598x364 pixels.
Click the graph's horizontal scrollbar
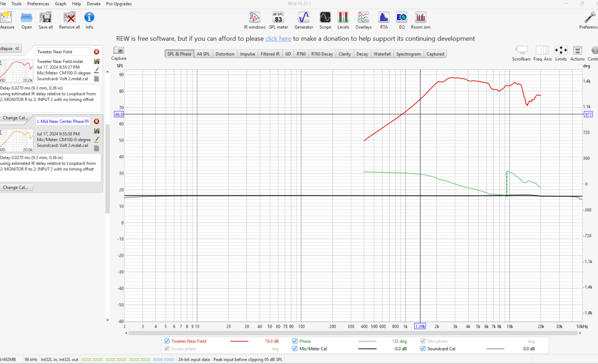pos(353,333)
